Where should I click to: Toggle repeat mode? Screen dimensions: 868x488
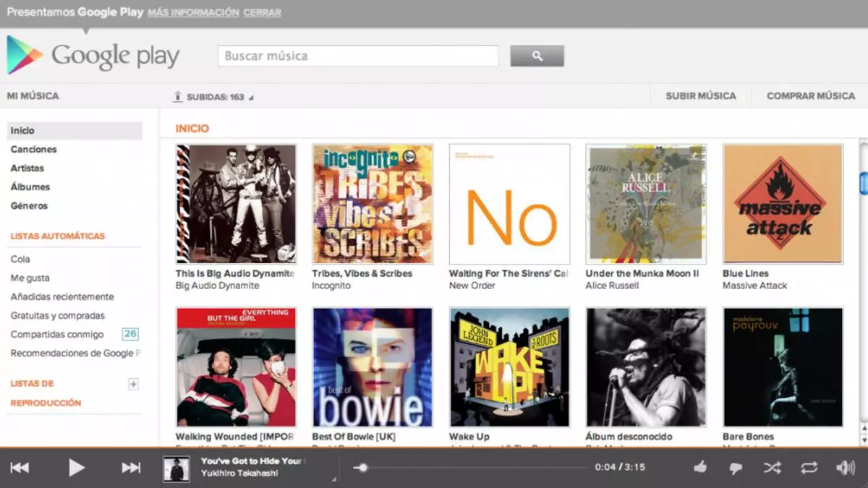pyautogui.click(x=808, y=468)
